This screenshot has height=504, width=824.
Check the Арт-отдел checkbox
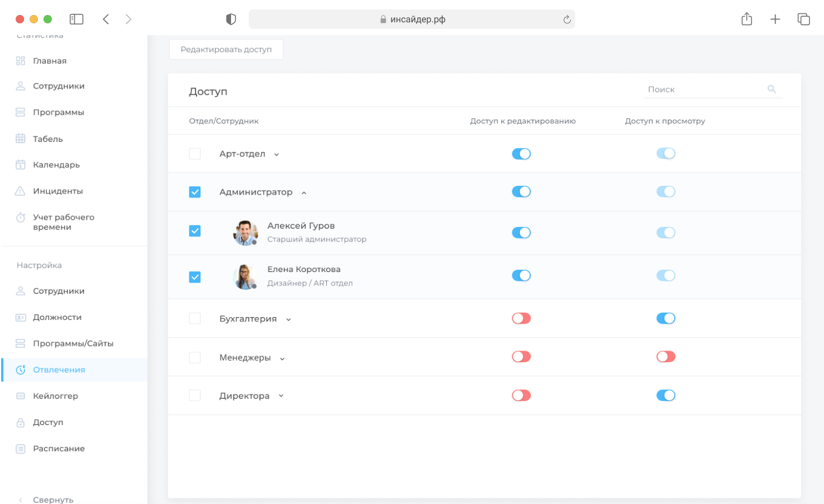tap(195, 154)
